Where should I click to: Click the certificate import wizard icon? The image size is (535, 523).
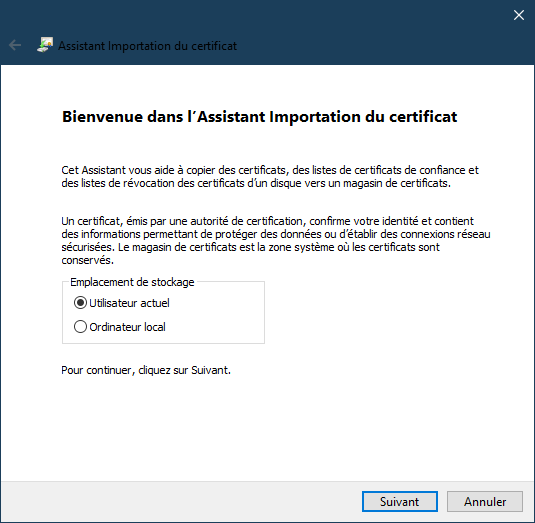pos(45,45)
